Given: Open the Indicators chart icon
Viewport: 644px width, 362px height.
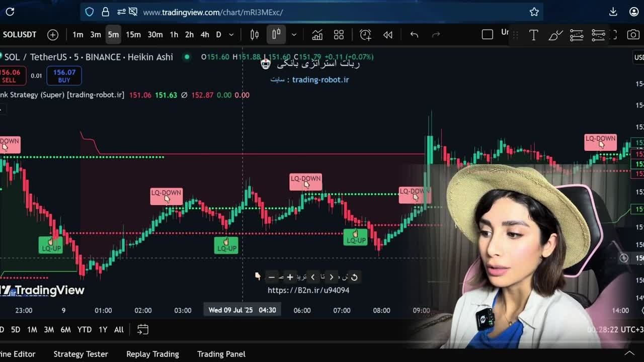Looking at the screenshot, I should click(x=317, y=35).
